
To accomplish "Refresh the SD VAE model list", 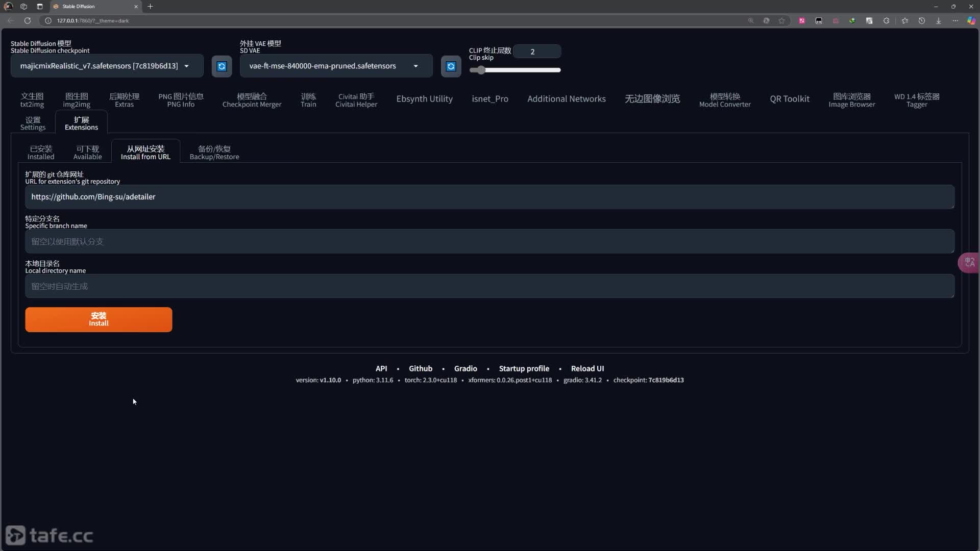I will [451, 66].
